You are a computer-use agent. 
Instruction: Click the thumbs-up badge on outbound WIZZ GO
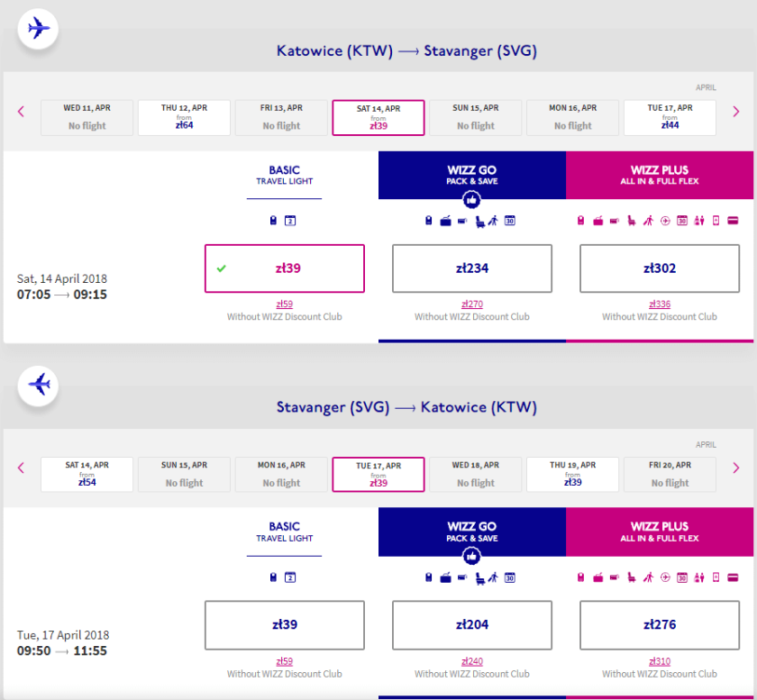point(471,200)
